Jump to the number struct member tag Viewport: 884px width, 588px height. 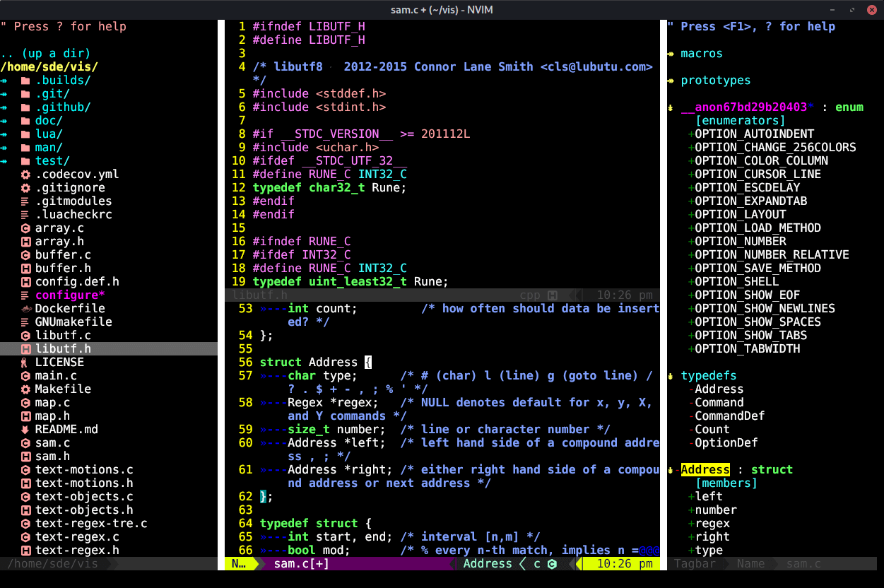(x=716, y=510)
